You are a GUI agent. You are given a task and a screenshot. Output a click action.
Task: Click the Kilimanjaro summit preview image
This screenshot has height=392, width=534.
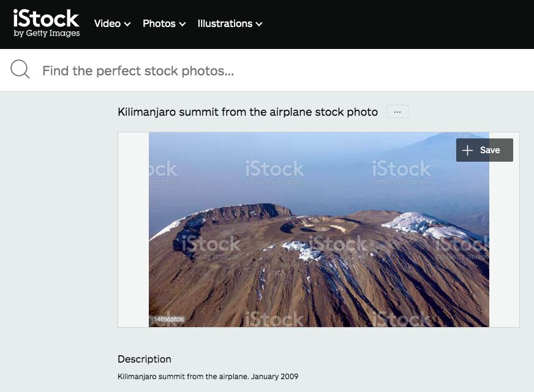(319, 230)
